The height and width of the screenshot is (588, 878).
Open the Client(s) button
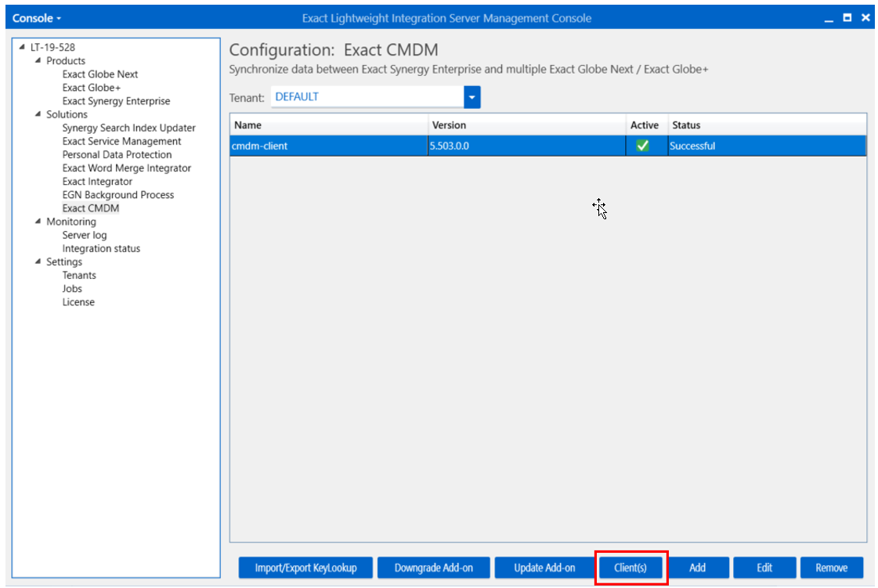[x=630, y=568]
